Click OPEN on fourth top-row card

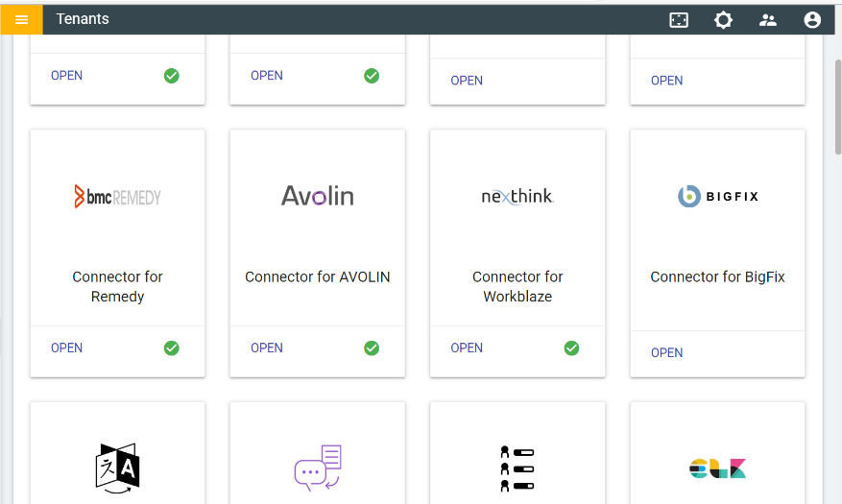[666, 81]
